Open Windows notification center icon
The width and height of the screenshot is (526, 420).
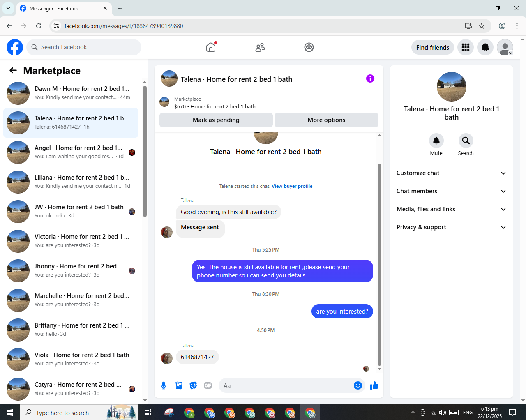[512, 412]
